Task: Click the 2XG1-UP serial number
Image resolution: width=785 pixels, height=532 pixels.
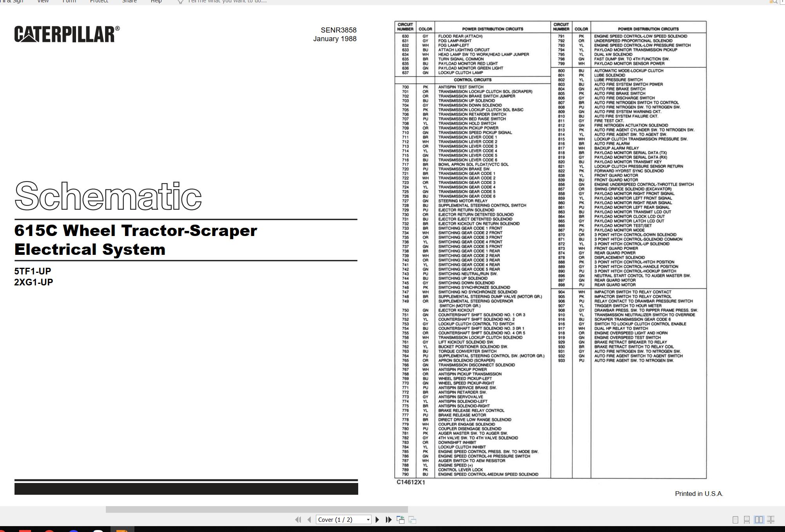Action: pyautogui.click(x=33, y=282)
